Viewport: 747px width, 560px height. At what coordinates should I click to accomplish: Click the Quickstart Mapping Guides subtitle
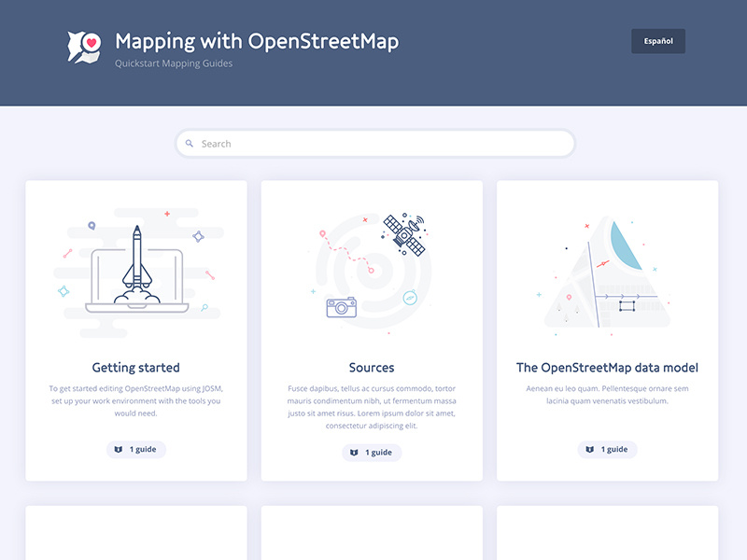pos(174,63)
